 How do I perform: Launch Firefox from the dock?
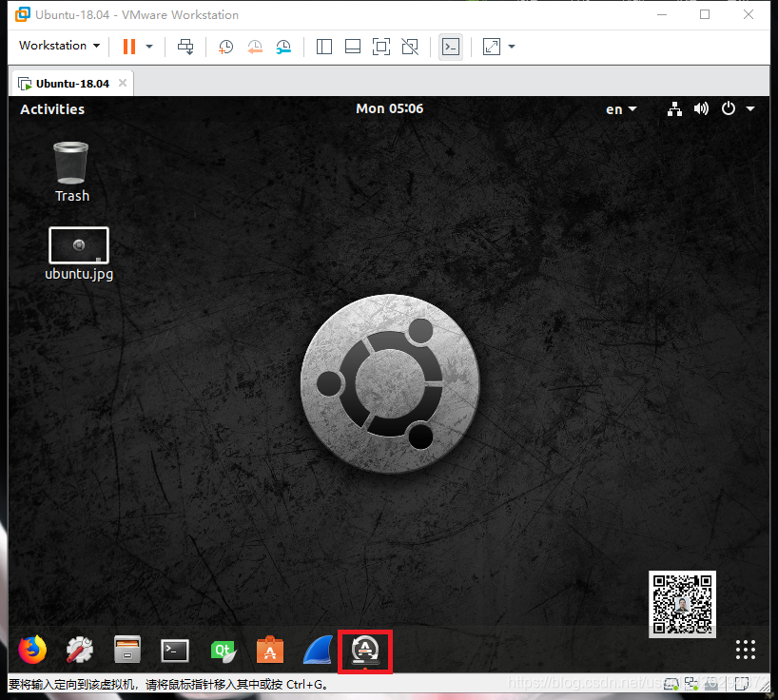click(x=32, y=650)
